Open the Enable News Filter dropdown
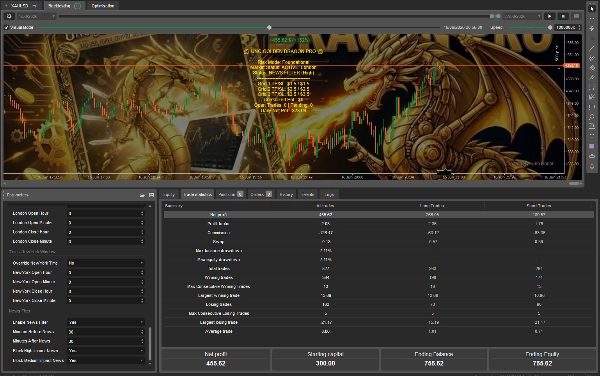This screenshot has height=376, width=600. (106, 322)
